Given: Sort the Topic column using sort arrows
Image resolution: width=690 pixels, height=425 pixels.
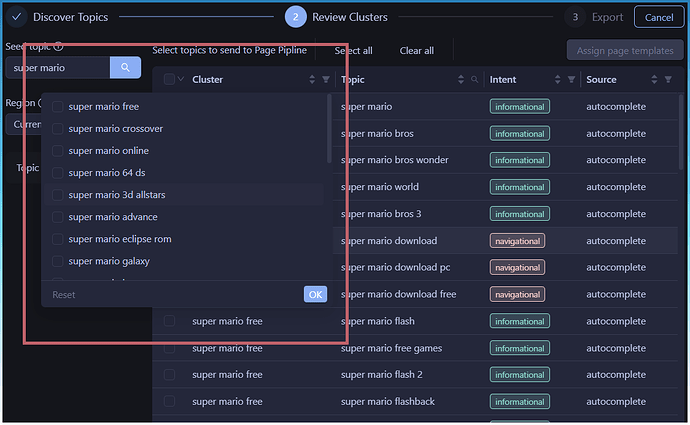Looking at the screenshot, I should coord(460,80).
